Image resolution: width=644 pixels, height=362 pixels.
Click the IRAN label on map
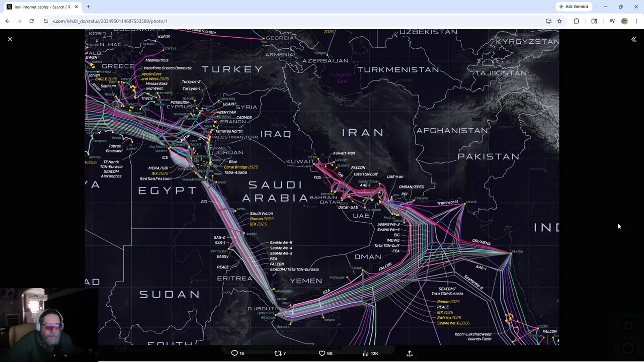[363, 133]
